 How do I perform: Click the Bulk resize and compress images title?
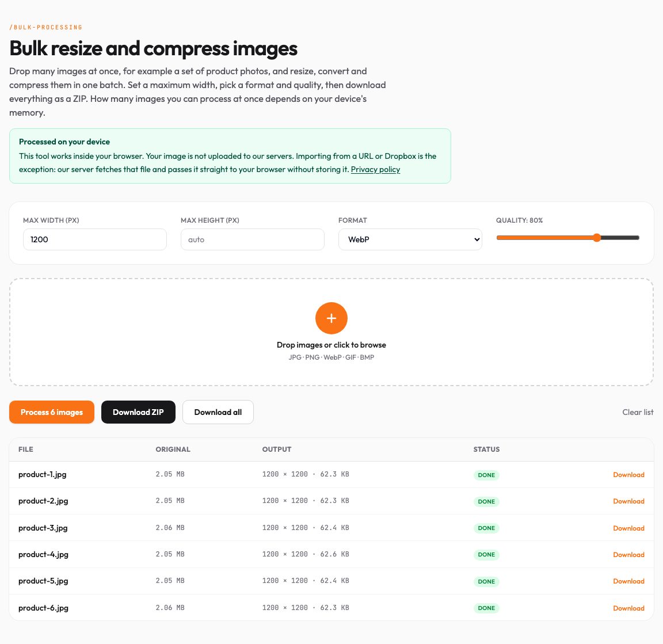[x=154, y=48]
